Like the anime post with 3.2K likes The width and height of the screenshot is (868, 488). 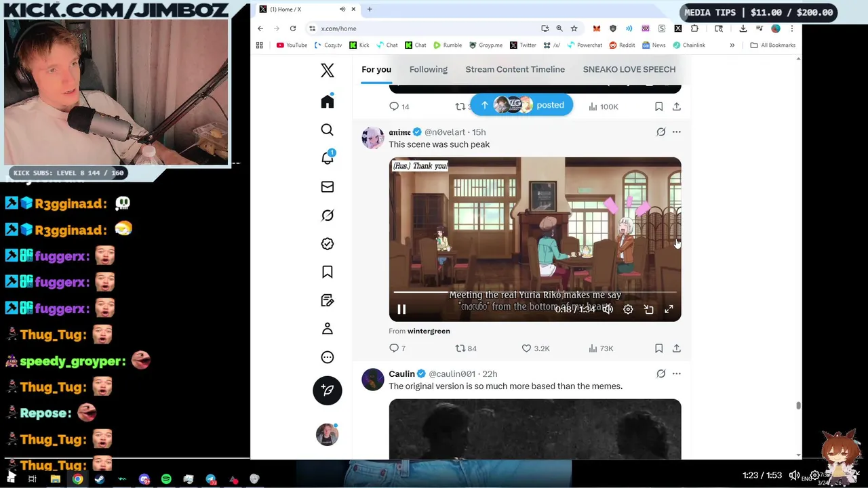[x=536, y=348]
